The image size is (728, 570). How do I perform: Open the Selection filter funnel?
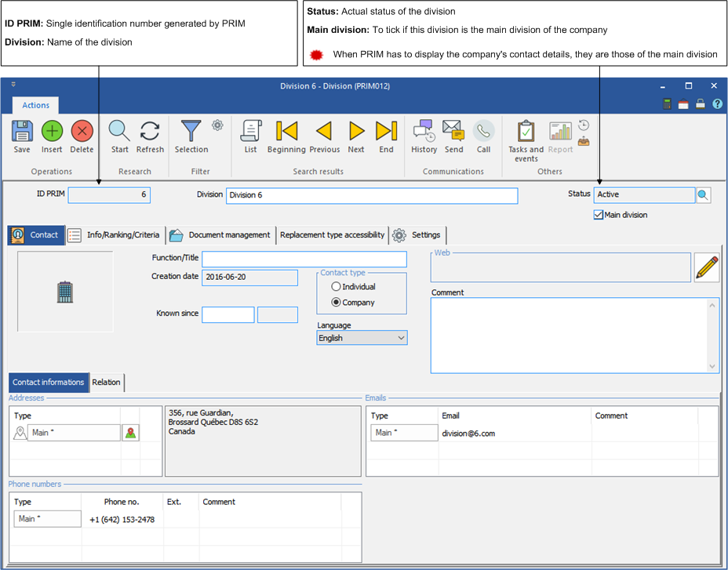click(191, 132)
